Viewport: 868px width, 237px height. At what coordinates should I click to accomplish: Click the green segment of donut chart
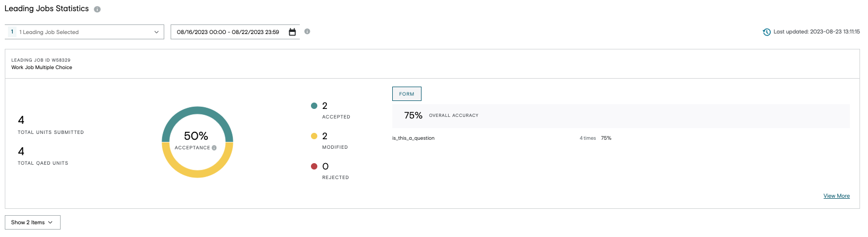[x=197, y=111]
